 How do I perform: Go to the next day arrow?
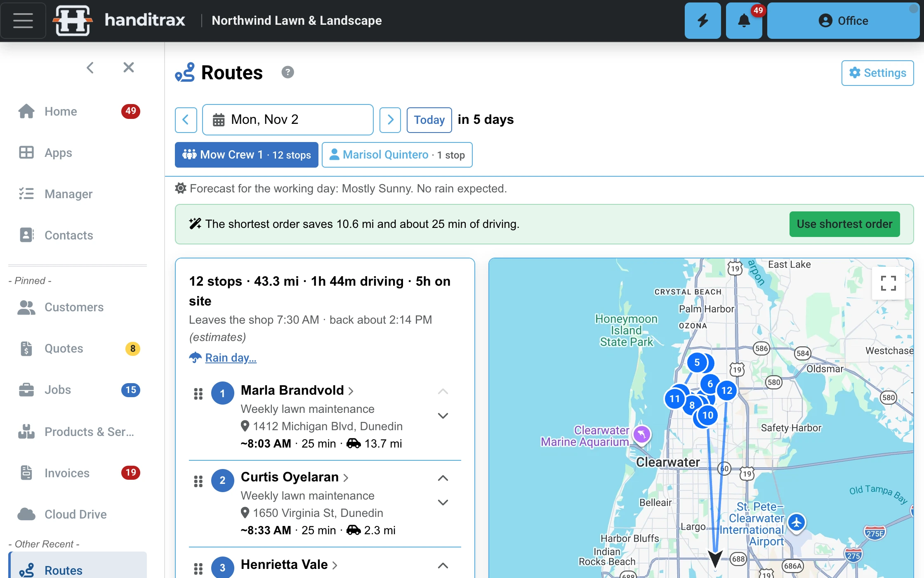390,120
